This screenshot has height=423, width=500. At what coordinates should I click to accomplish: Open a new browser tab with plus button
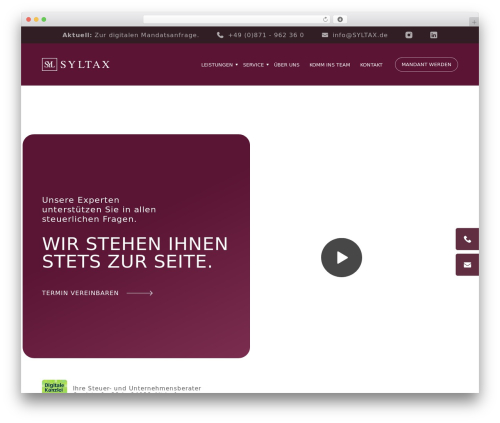(x=474, y=22)
